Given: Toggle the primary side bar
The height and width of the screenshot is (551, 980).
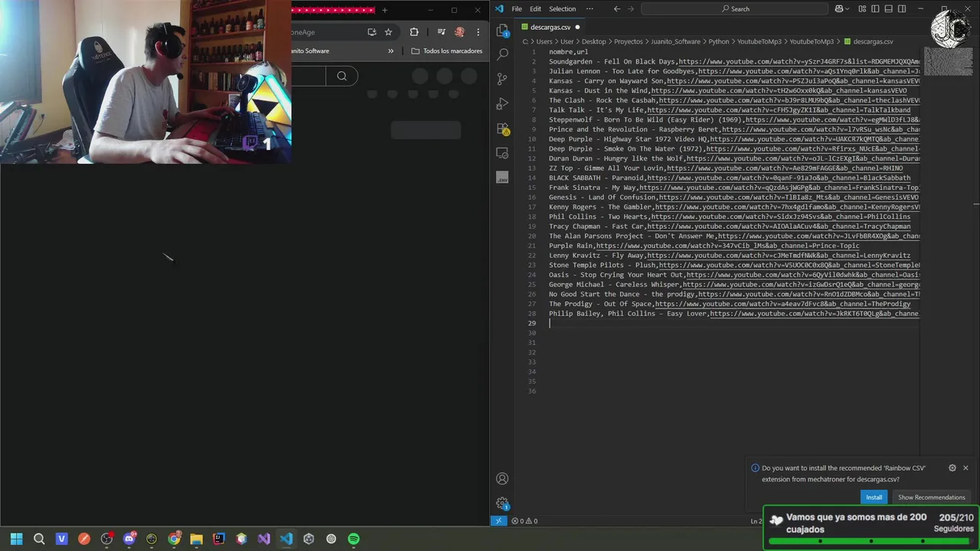Looking at the screenshot, I should [876, 9].
